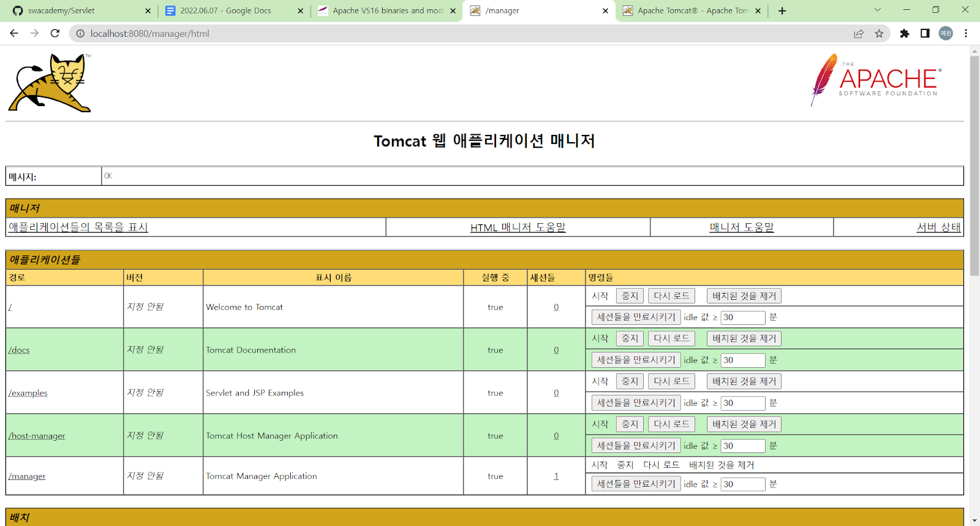This screenshot has height=526, width=980.
Task: Open site info icon in address bar
Action: tap(80, 34)
